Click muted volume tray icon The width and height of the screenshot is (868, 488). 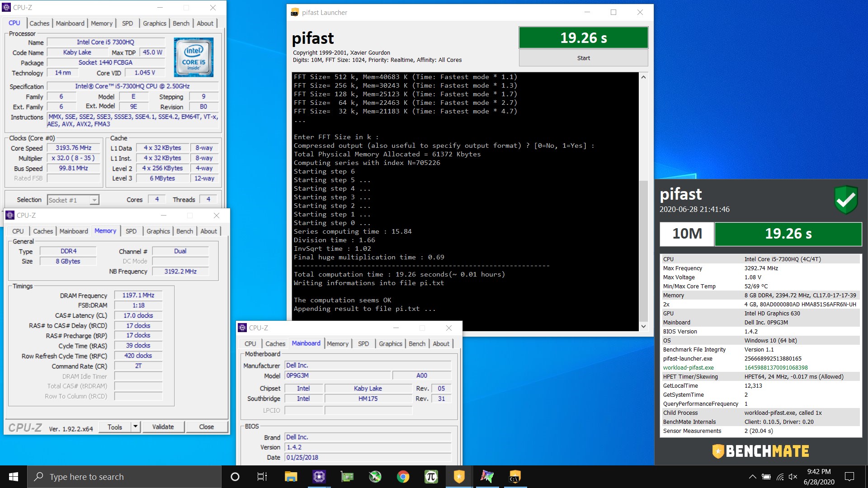pyautogui.click(x=793, y=477)
